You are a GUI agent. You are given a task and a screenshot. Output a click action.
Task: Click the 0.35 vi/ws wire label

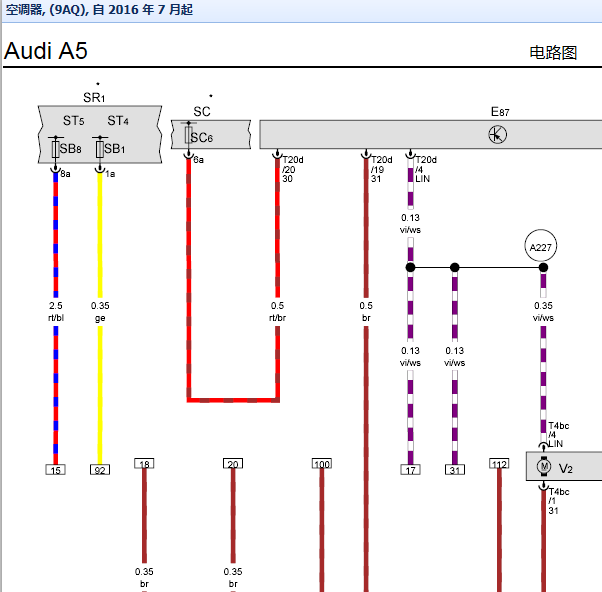[543, 312]
